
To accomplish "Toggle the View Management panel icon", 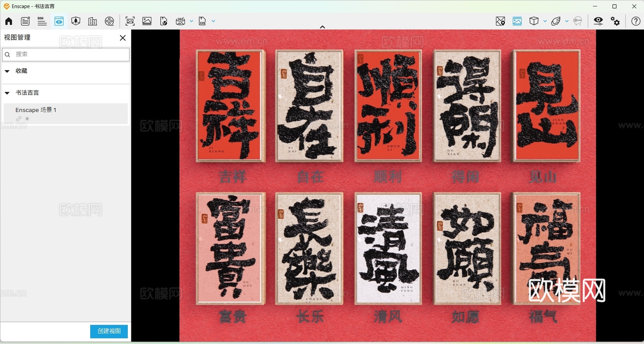I will click(x=59, y=21).
